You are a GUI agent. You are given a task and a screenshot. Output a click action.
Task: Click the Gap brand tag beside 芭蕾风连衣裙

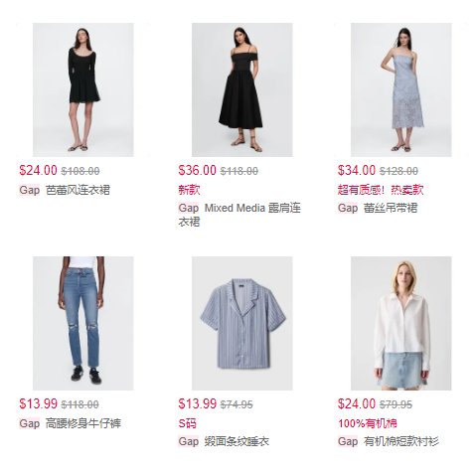(30, 190)
